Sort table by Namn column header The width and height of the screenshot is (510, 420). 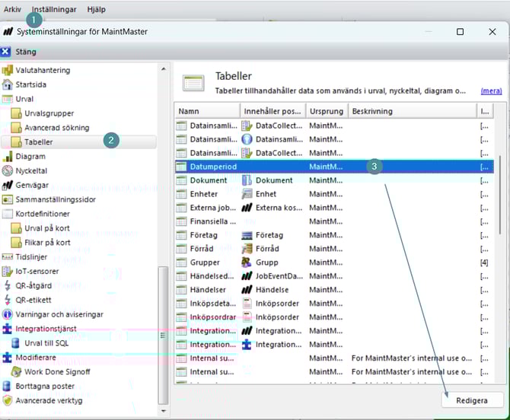point(206,111)
